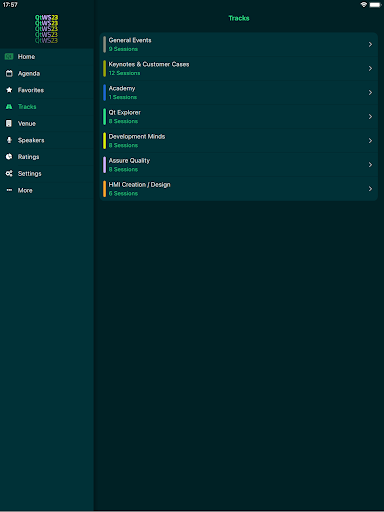Click the Favorites star icon
Screen dimensions: 384x512
click(x=9, y=90)
